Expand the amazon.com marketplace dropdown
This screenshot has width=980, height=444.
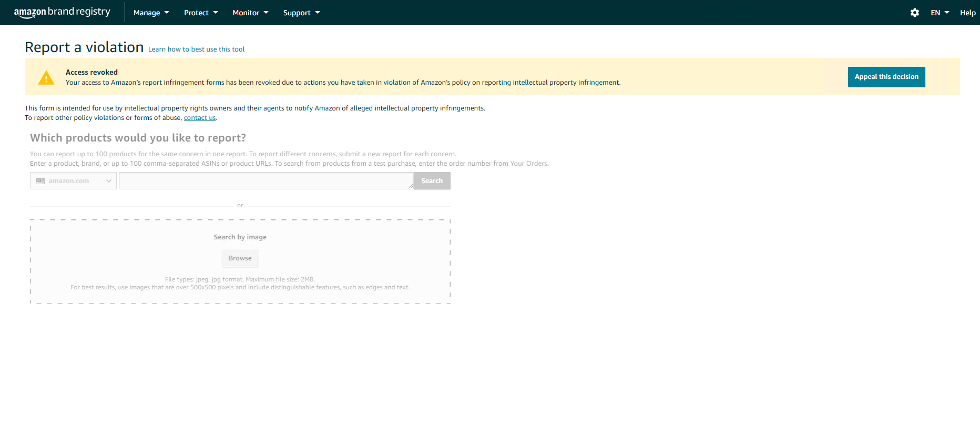click(73, 181)
